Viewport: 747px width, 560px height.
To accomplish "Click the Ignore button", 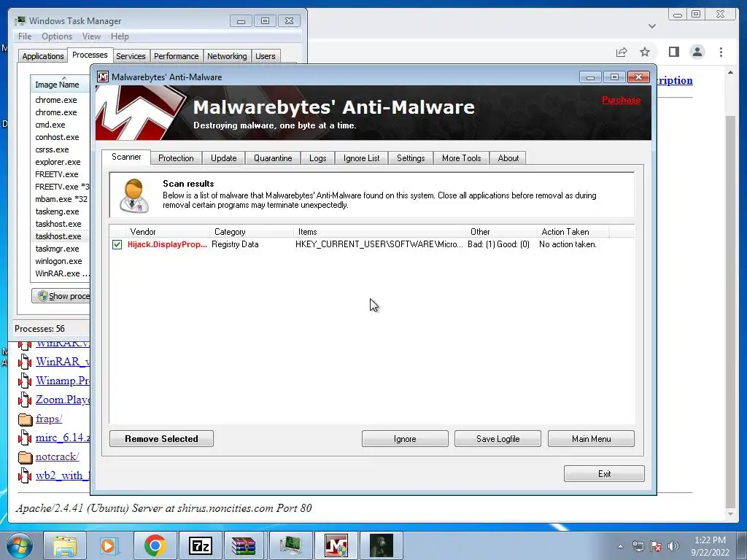I will click(x=405, y=438).
